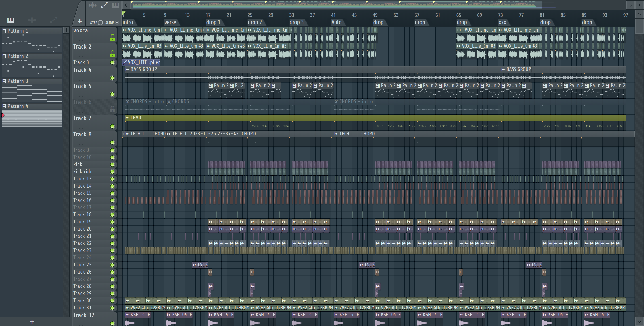Select Pattern 1 in the picker
The image size is (644, 326).
tap(32, 31)
